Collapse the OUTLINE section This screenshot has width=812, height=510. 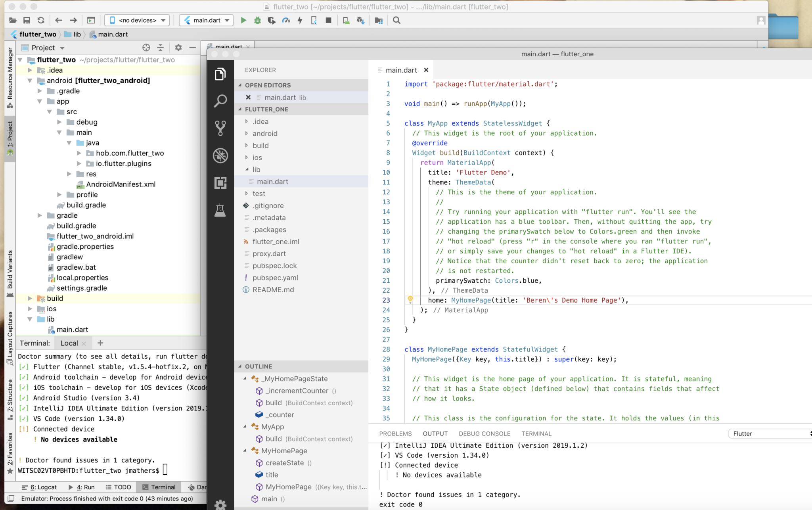click(258, 366)
